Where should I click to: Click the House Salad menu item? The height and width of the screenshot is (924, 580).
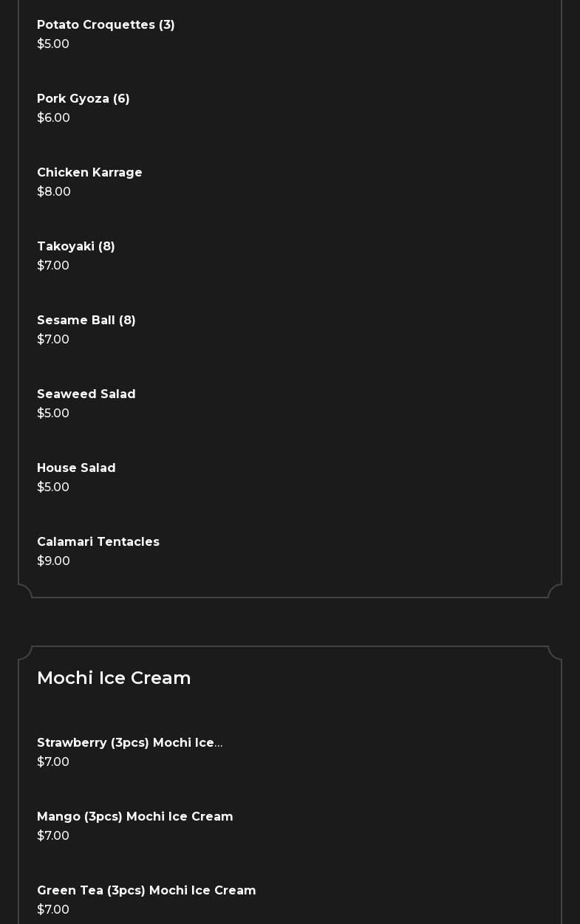[76, 468]
